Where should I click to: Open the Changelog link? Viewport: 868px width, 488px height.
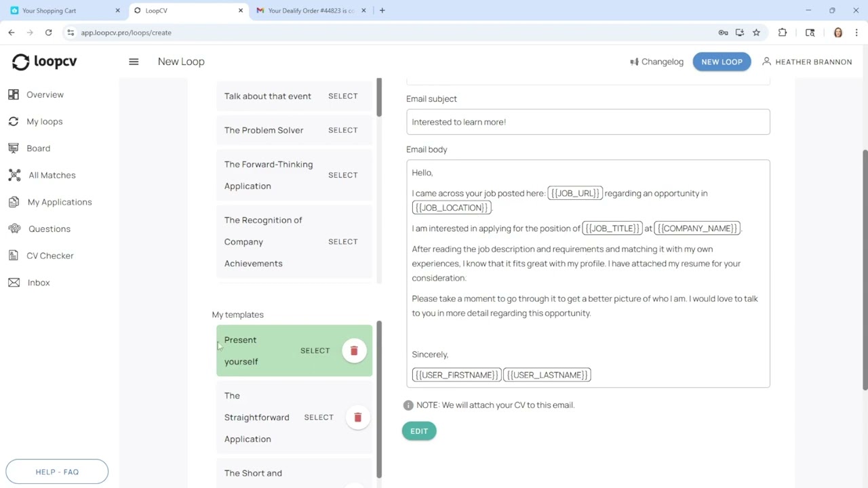[x=656, y=62]
